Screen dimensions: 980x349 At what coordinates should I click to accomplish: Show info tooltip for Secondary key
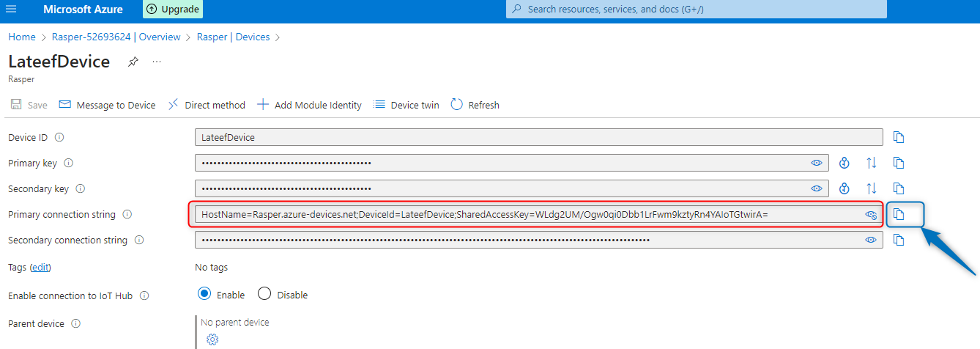point(81,188)
